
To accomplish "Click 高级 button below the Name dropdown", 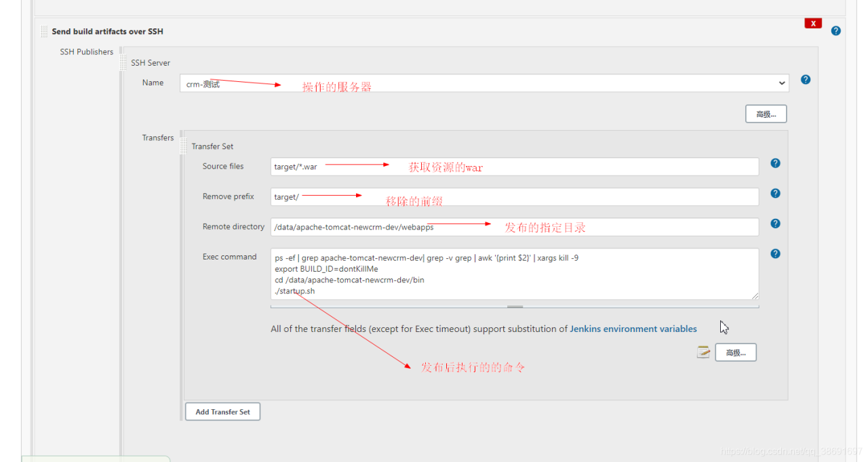I will pyautogui.click(x=766, y=114).
